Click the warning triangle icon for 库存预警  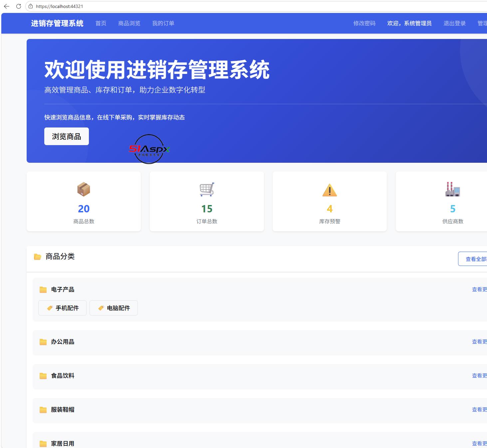coord(330,190)
